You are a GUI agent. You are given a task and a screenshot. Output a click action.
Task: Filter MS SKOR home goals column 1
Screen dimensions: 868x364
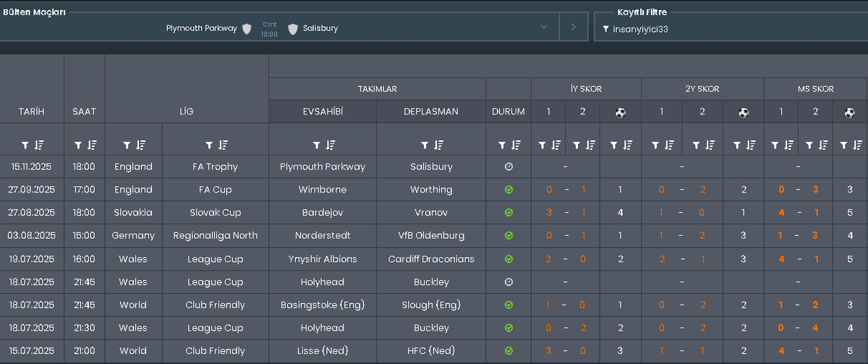point(775,145)
